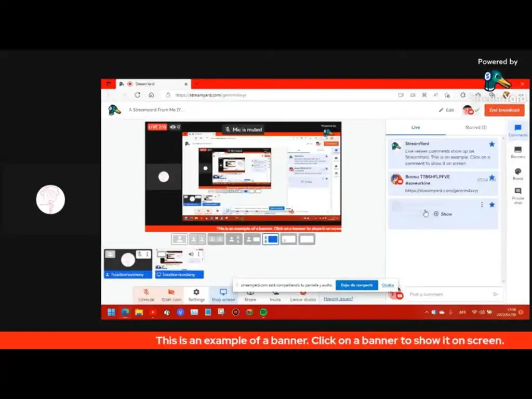Open the Windows Start menu
The height and width of the screenshot is (399, 532).
[111, 312]
